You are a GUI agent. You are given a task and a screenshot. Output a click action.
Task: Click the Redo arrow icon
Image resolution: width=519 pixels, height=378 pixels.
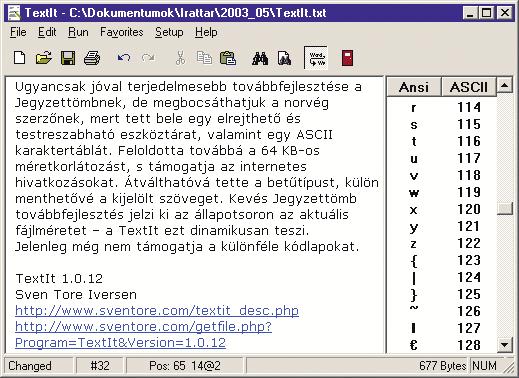[148, 58]
